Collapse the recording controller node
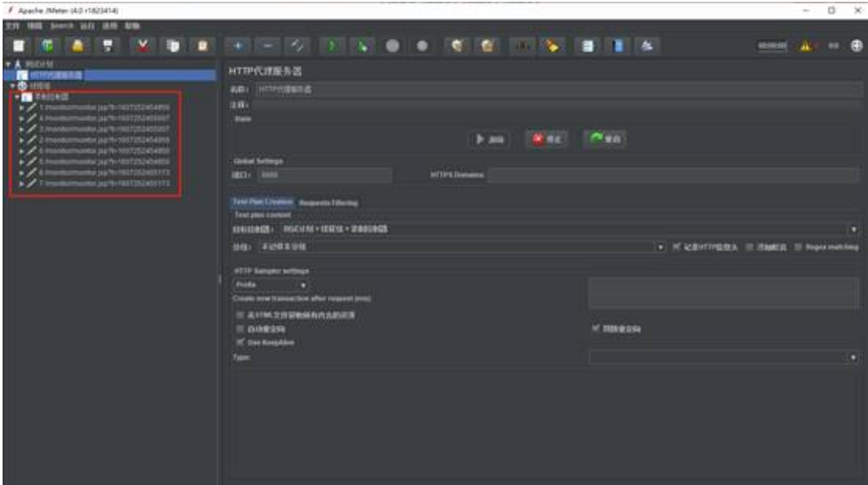The image size is (868, 485). pos(17,96)
